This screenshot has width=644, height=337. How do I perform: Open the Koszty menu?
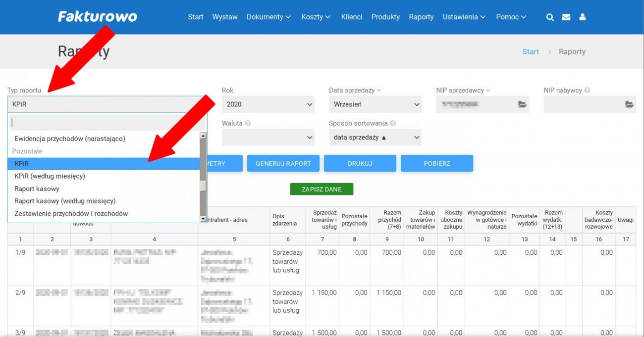(x=316, y=17)
